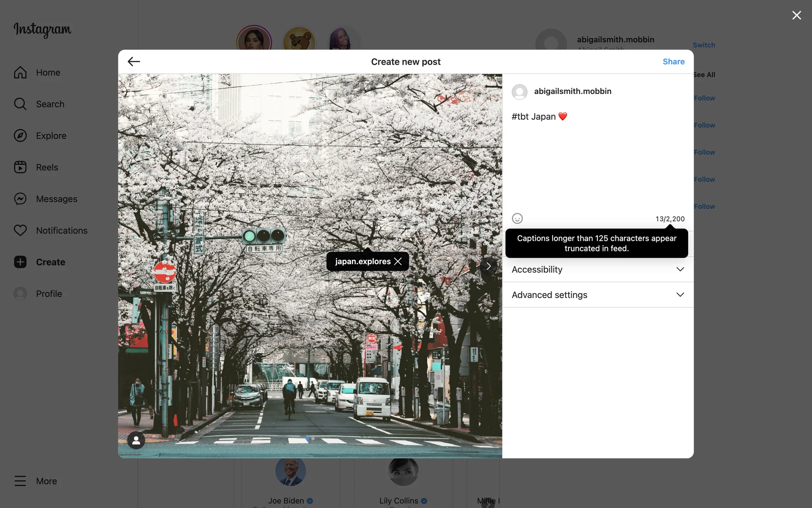
Task: Expand the Accessibility section
Action: [x=598, y=270]
